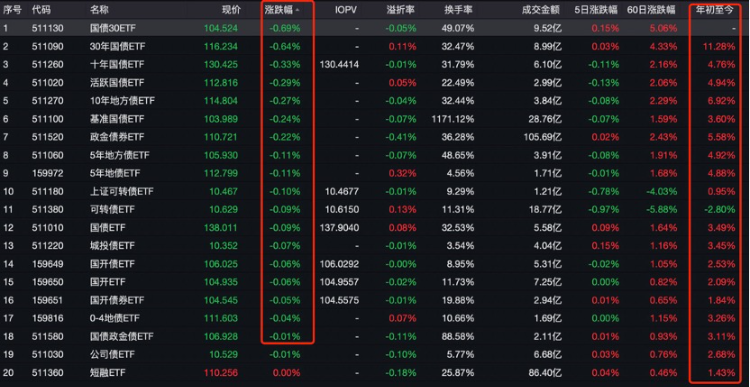Sort by 成交金额 column header
The image size is (750, 387).
[542, 10]
